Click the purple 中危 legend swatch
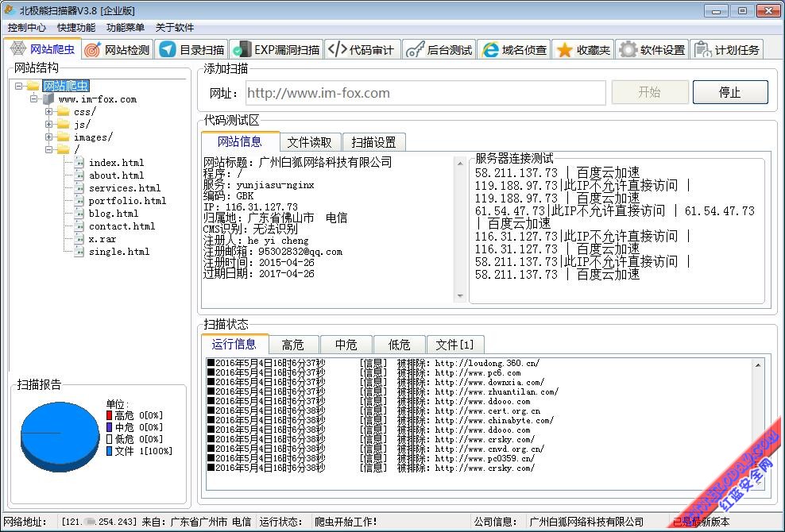The image size is (785, 532). 109,427
